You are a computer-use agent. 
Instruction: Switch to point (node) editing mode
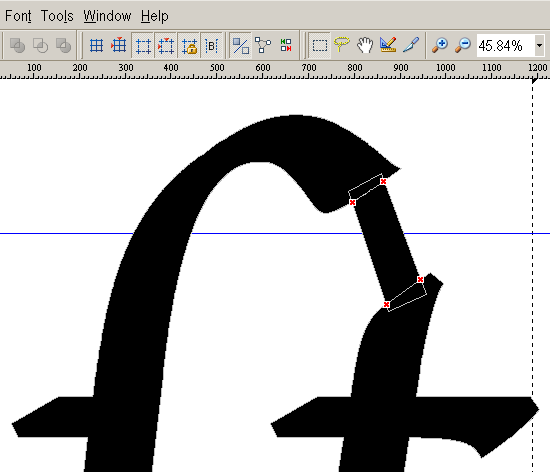tap(263, 45)
